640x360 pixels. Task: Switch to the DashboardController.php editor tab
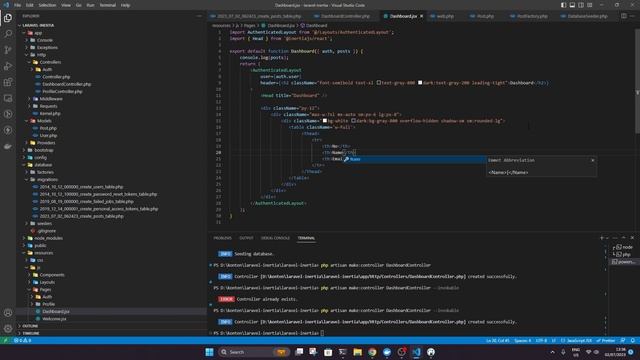click(345, 16)
